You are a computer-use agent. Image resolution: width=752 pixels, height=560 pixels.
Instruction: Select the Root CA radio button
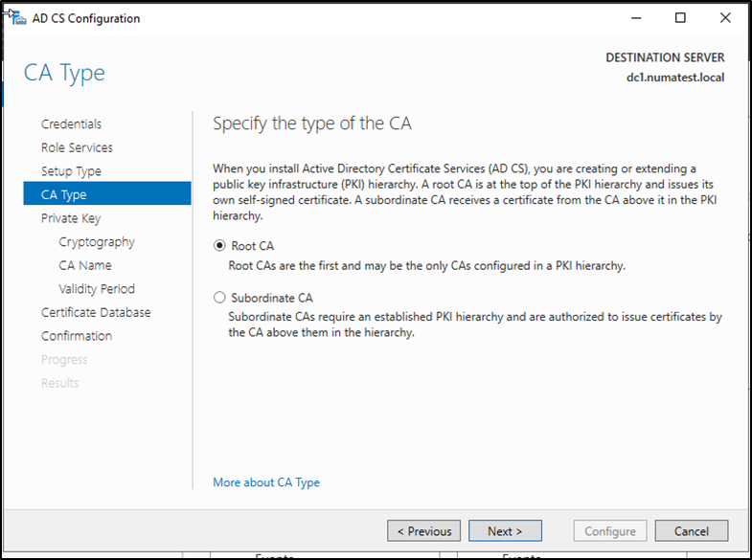coord(220,246)
